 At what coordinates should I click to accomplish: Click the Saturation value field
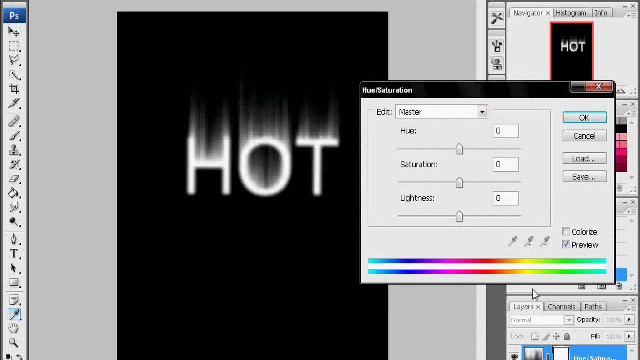505,164
